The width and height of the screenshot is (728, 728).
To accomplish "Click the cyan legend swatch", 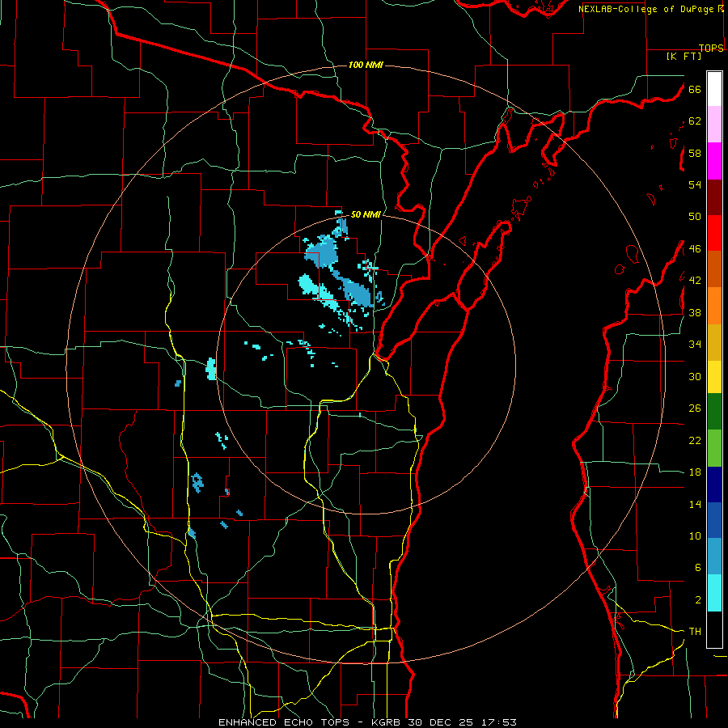I will coord(714,594).
